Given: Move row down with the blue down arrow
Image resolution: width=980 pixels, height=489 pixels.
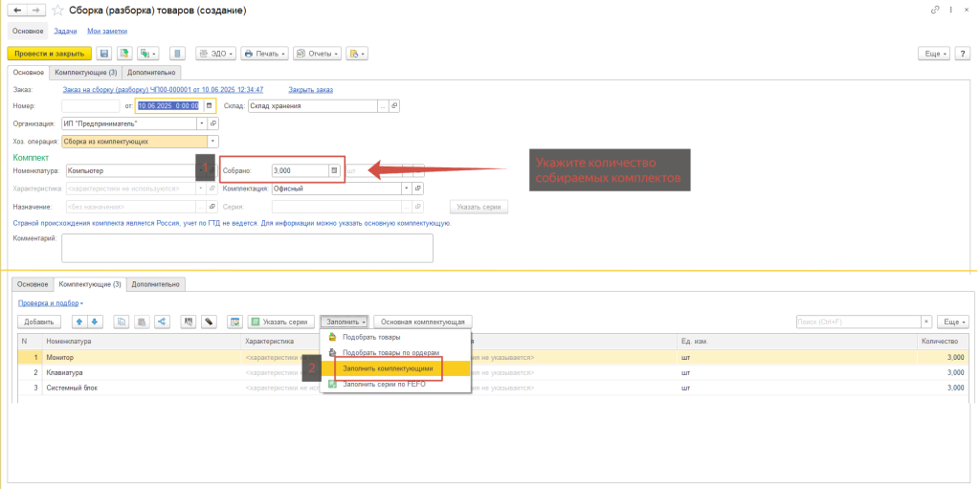Looking at the screenshot, I should click(x=94, y=322).
